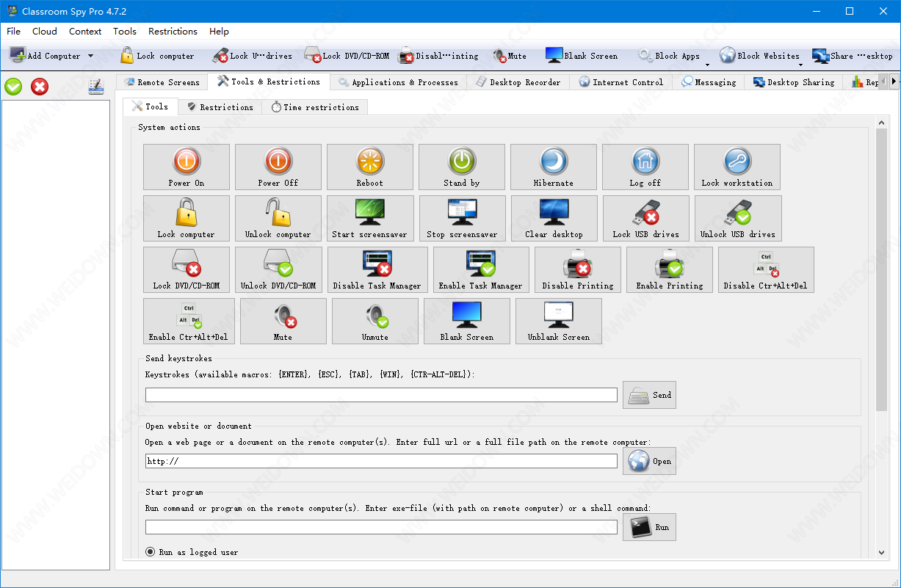The height and width of the screenshot is (588, 901).
Task: Open the Cloud menu
Action: pos(45,32)
